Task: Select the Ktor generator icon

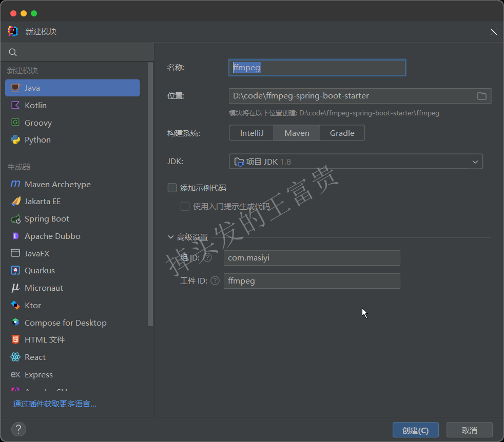Action: (x=15, y=305)
